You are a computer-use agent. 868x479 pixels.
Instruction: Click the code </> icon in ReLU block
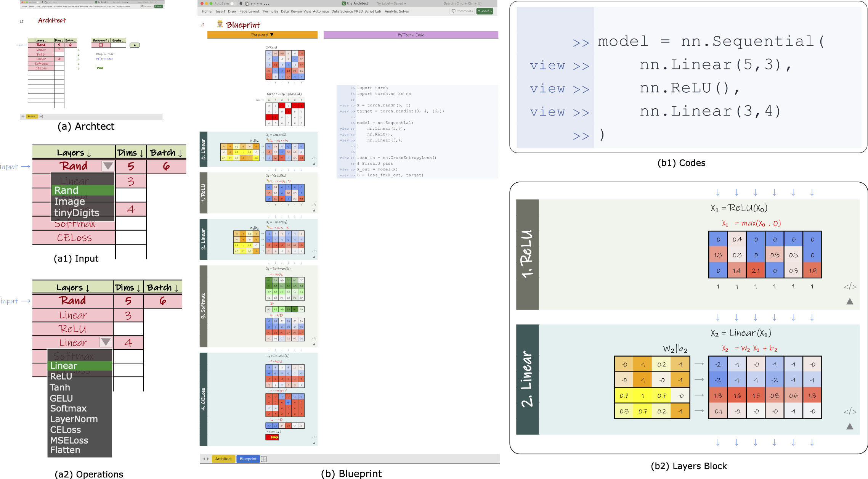850,286
